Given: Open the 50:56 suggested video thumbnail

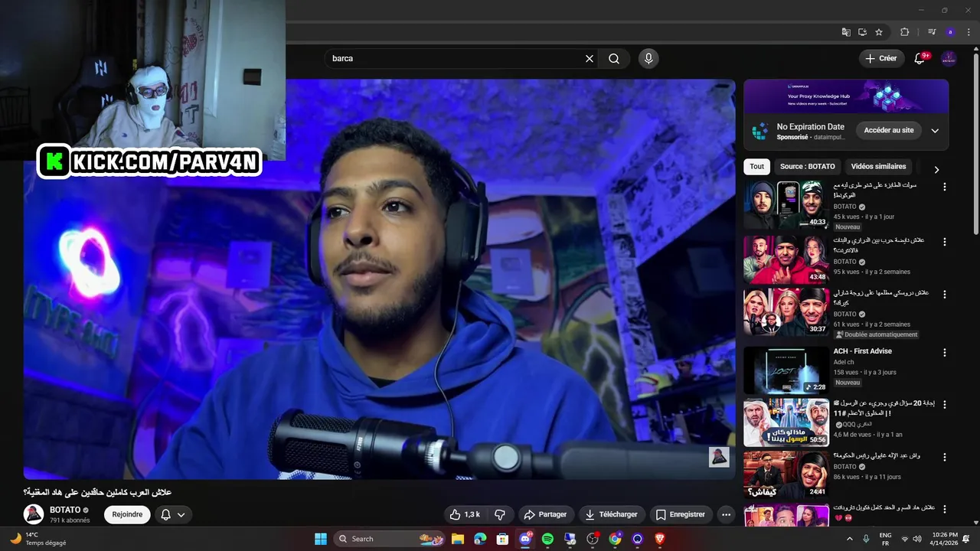Looking at the screenshot, I should coord(786,422).
